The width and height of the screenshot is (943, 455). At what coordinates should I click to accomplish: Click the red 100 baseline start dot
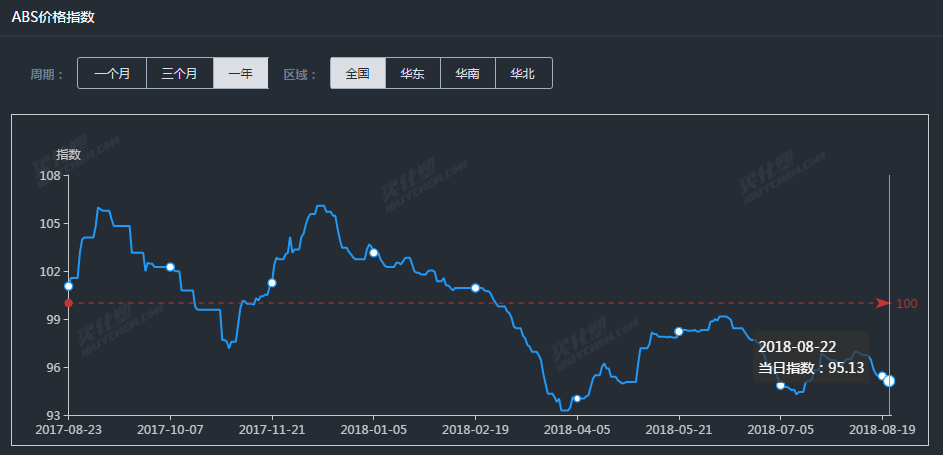click(x=69, y=304)
